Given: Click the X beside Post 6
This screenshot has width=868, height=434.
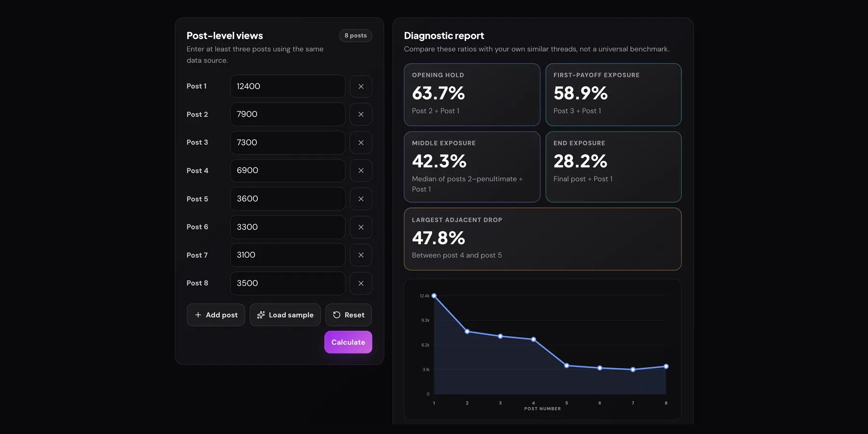Looking at the screenshot, I should (361, 227).
